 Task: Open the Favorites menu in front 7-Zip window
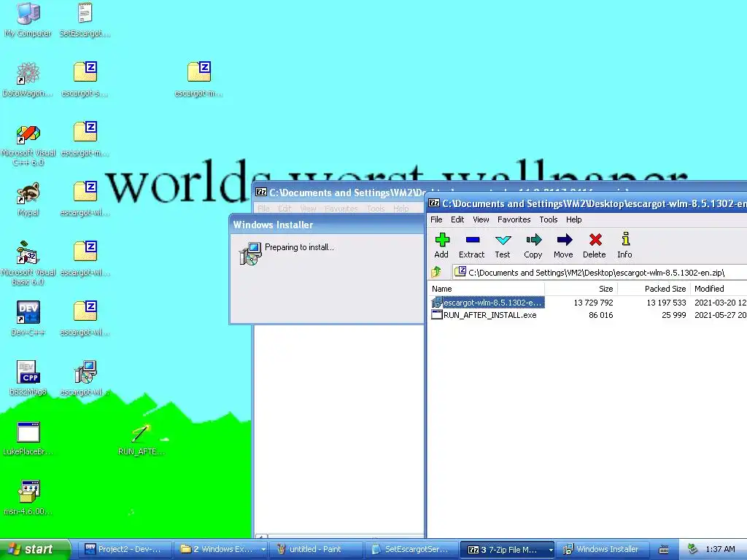coord(514,219)
